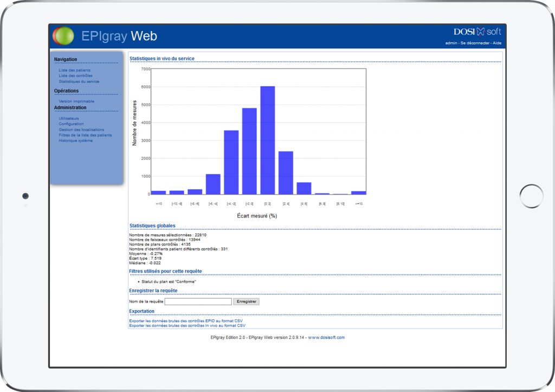
Task: Open the Aide help link
Action: tap(497, 43)
